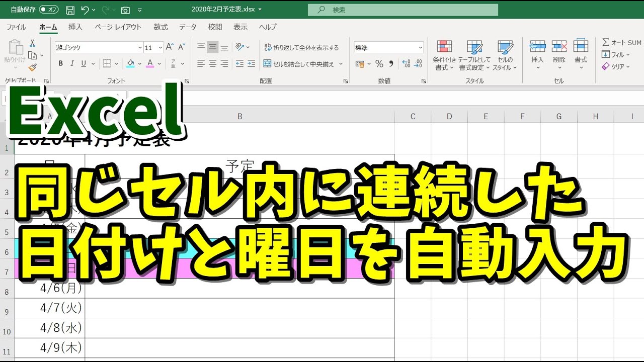Click the Undo arrow icon
The height and width of the screenshot is (362, 644).
pyautogui.click(x=85, y=10)
